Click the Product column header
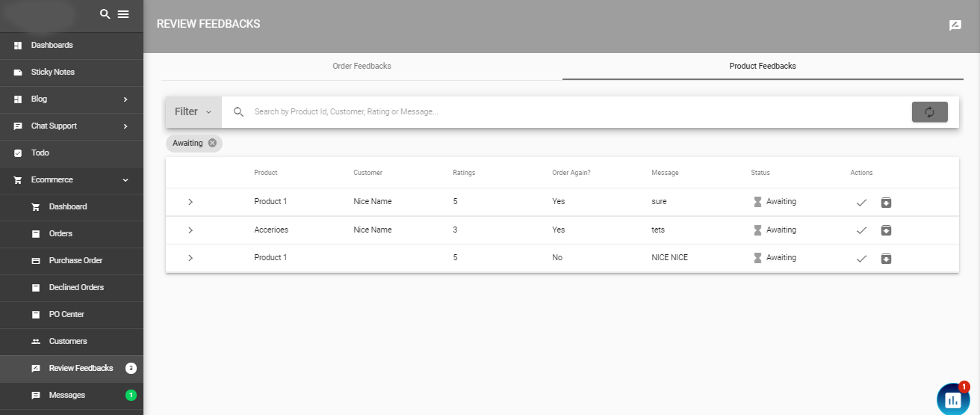The width and height of the screenshot is (980, 415). 266,173
